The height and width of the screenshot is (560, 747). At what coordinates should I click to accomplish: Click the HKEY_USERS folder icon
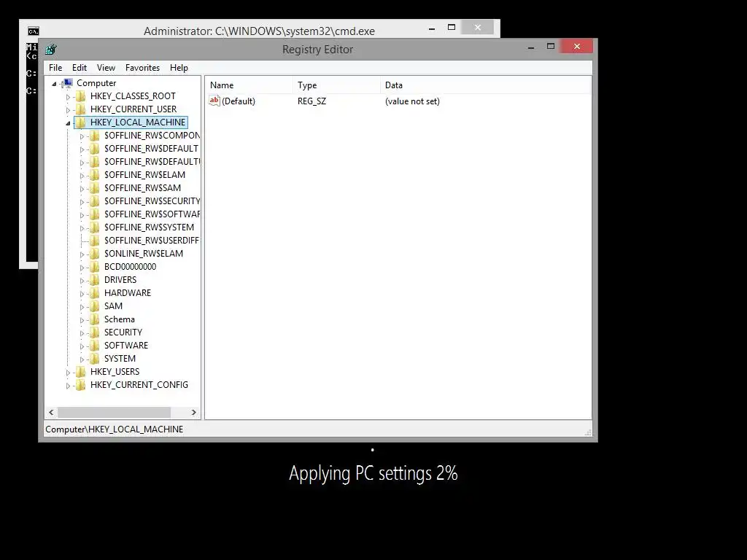(x=81, y=371)
